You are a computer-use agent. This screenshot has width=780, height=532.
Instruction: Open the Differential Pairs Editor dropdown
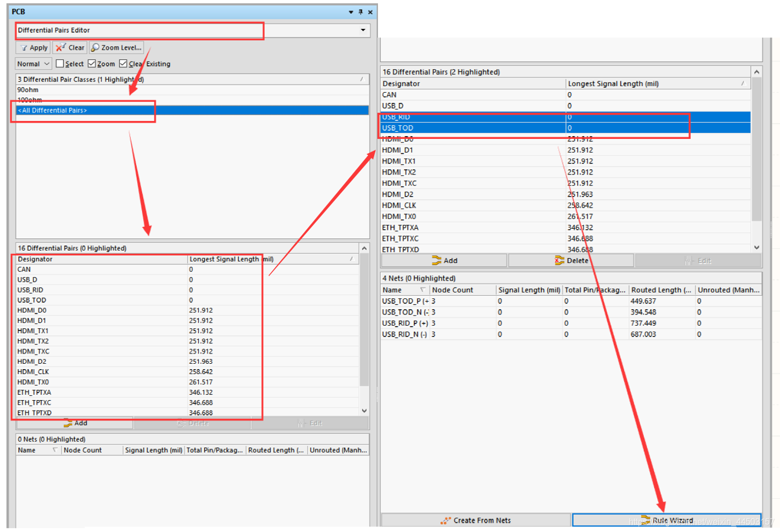click(363, 30)
